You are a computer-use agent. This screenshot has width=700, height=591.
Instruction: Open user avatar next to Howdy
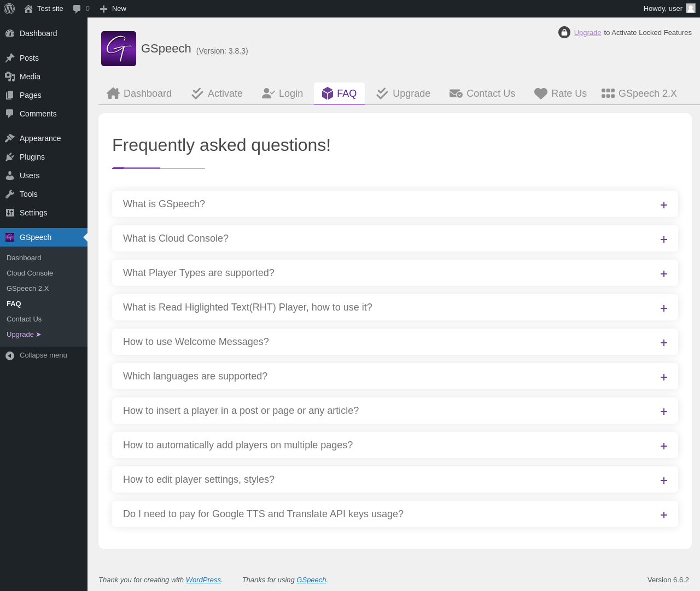tap(691, 8)
